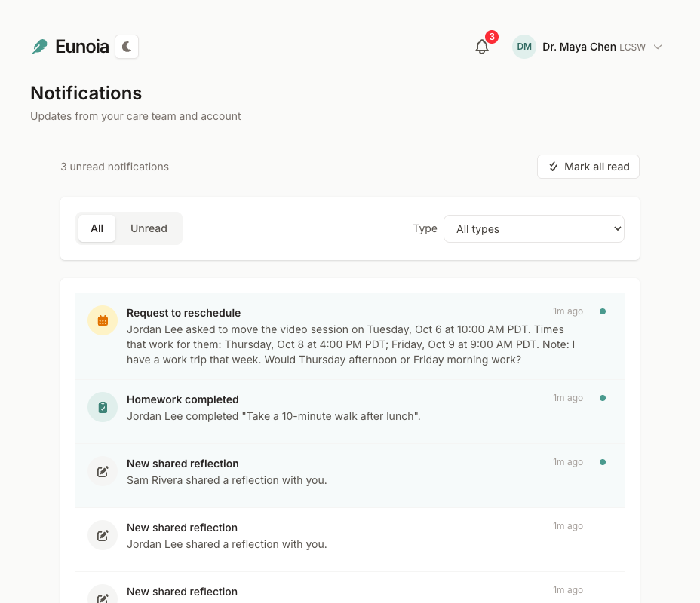Click unread dot on Sam Rivera reflection
Image resolution: width=700 pixels, height=603 pixels.
pyautogui.click(x=603, y=462)
